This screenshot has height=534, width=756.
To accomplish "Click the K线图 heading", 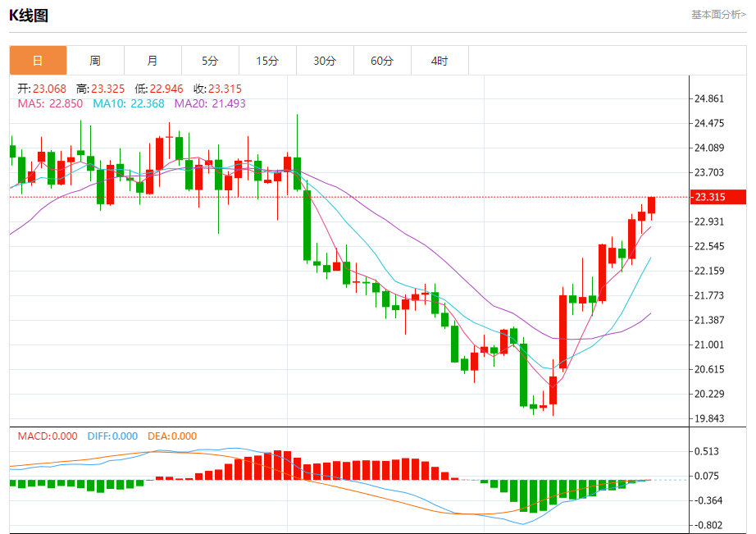I will coord(29,16).
